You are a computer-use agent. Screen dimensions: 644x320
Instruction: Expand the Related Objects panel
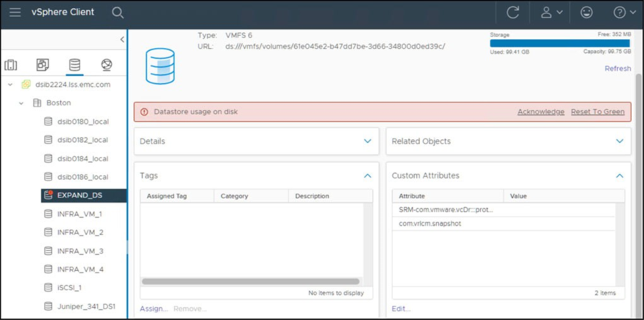click(620, 141)
